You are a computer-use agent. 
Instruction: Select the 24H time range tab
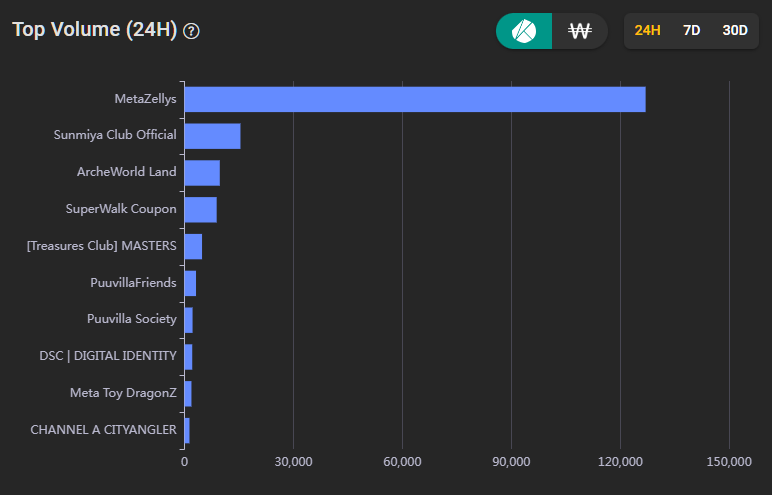[647, 31]
